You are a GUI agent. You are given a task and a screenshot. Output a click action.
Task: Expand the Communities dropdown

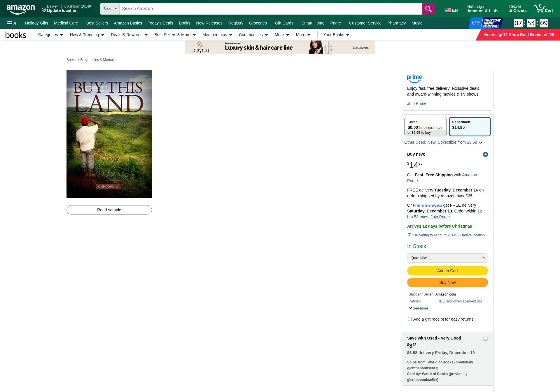click(253, 35)
